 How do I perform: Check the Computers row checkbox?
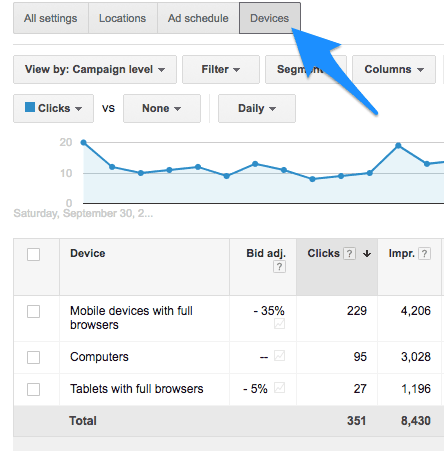coord(33,357)
